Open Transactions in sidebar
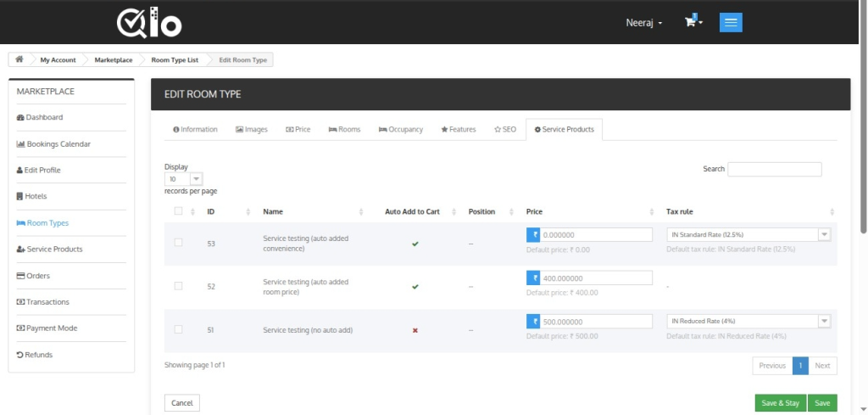The image size is (868, 415). click(43, 302)
